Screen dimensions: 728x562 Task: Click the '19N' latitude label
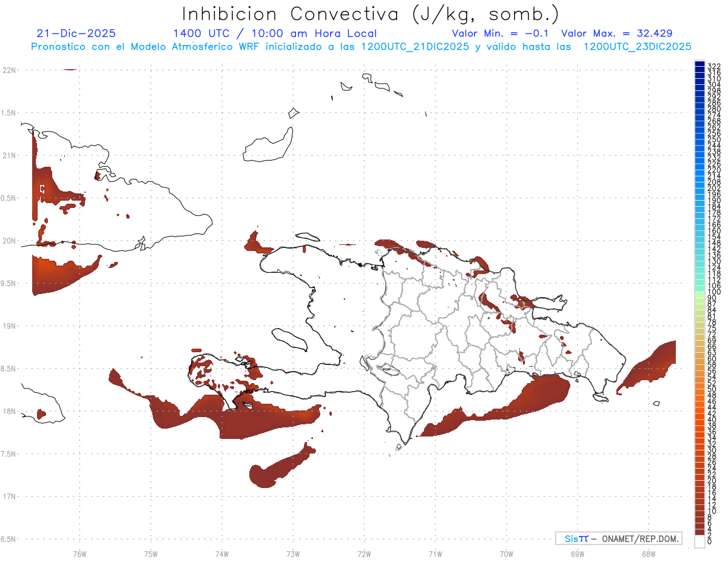pyautogui.click(x=9, y=326)
